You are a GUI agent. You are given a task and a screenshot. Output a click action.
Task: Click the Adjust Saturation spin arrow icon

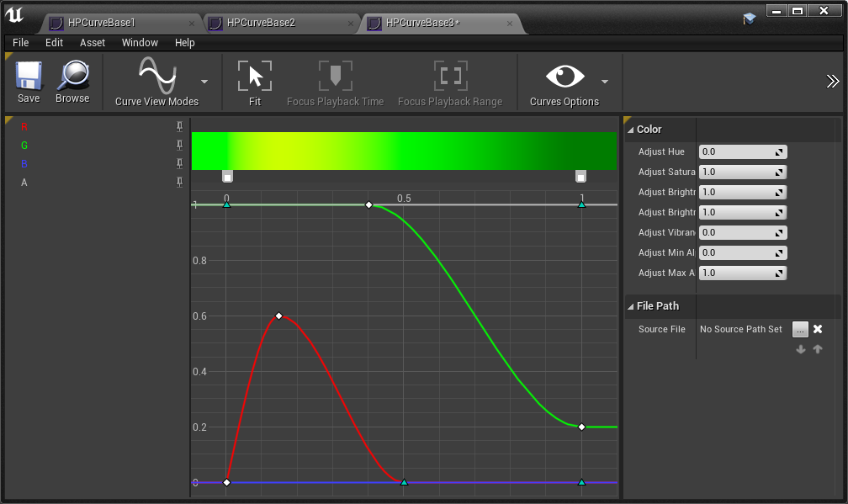coord(779,172)
